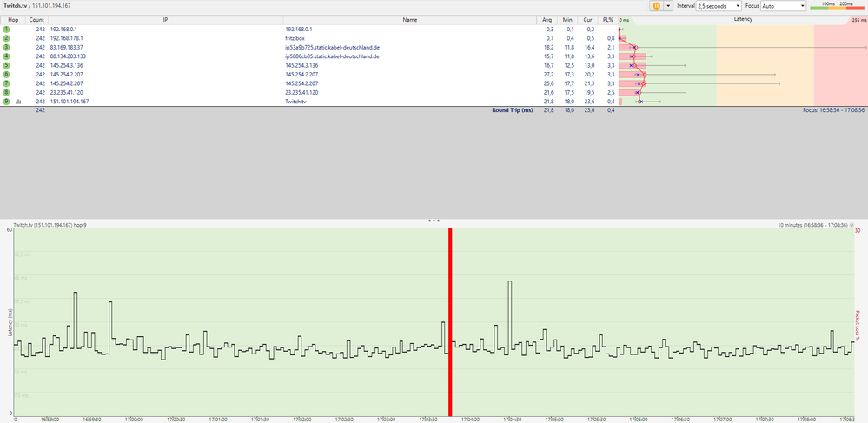
Task: Click the 17:04:30 time axis label
Action: (512, 420)
